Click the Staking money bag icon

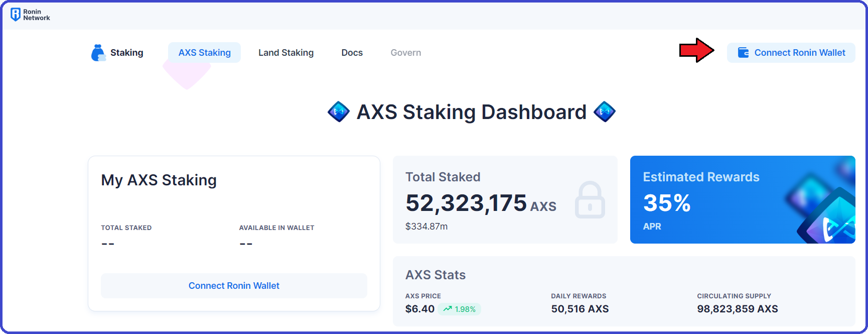click(98, 53)
